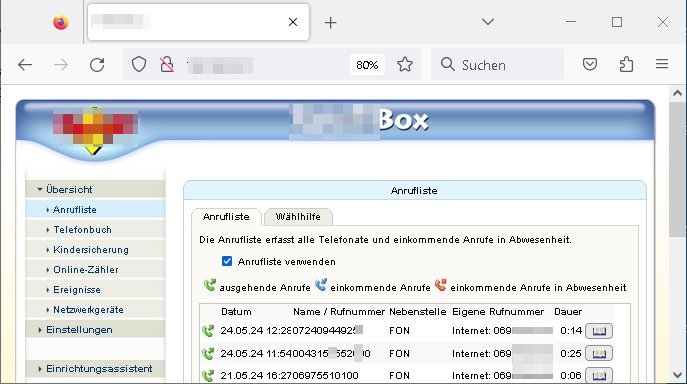Click FON in the 0:14 call row

[x=399, y=331]
